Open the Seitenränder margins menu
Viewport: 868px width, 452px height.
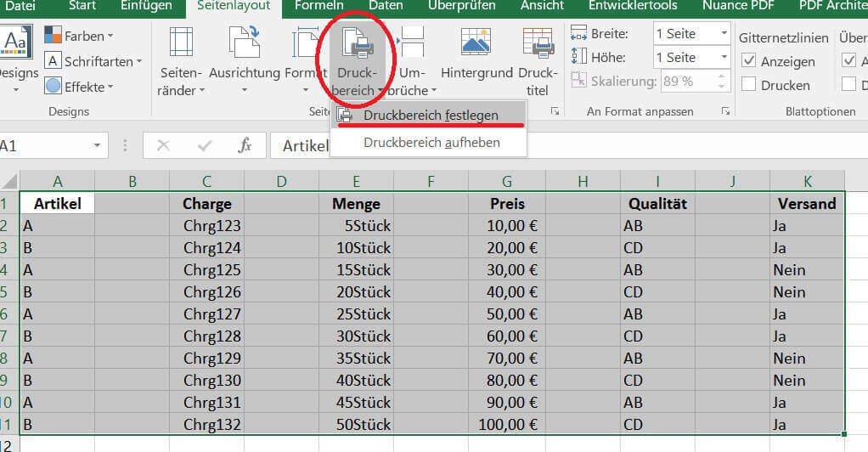(x=181, y=61)
